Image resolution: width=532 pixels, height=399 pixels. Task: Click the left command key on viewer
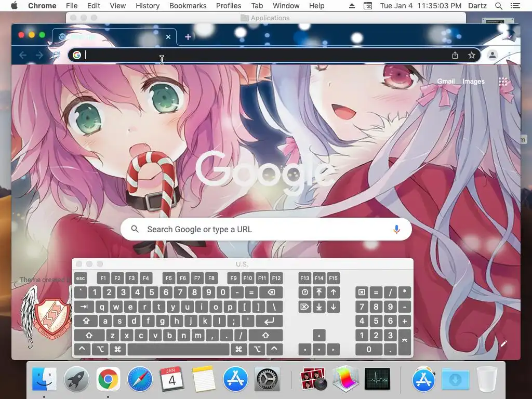point(117,349)
